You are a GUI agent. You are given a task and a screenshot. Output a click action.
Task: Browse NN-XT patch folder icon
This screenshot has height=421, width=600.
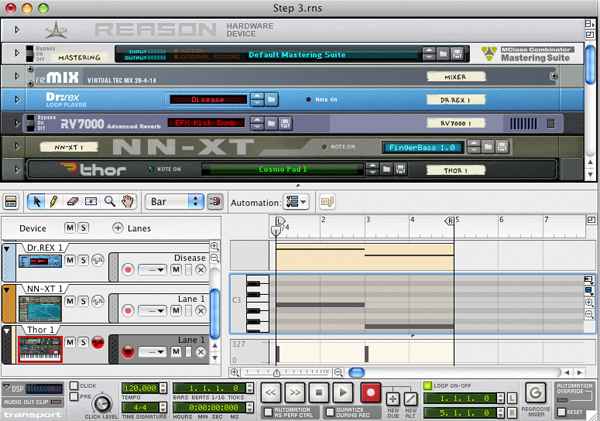[488, 147]
